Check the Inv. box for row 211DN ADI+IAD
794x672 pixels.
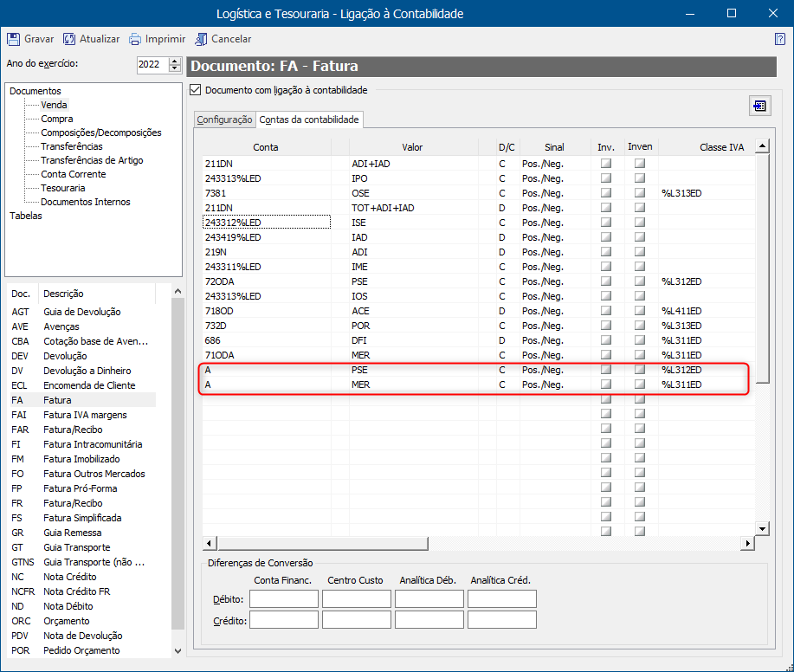coord(606,163)
